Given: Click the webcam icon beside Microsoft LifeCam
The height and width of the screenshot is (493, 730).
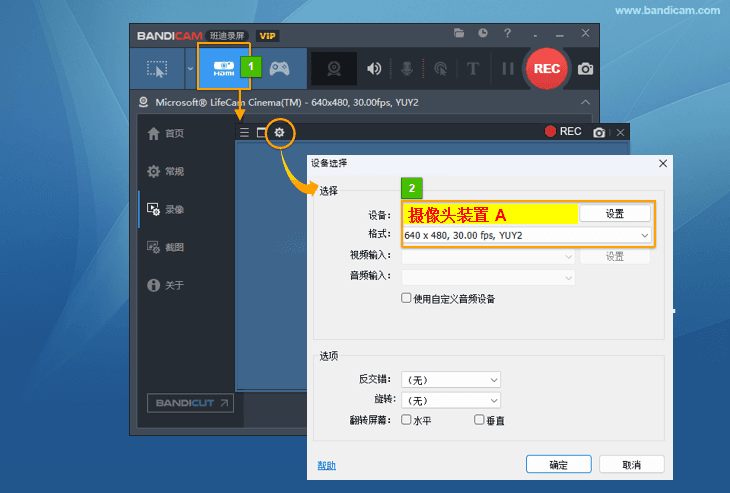Looking at the screenshot, I should tap(143, 102).
